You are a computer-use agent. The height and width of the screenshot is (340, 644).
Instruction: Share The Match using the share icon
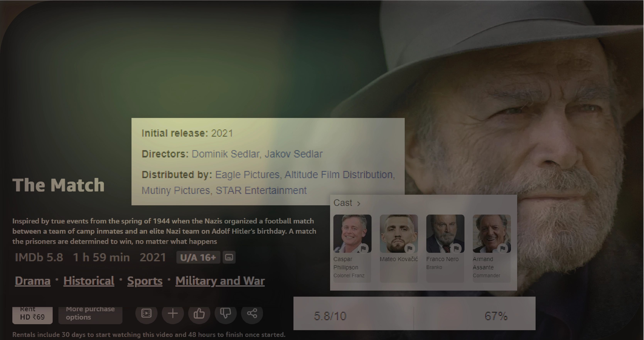[x=252, y=314]
